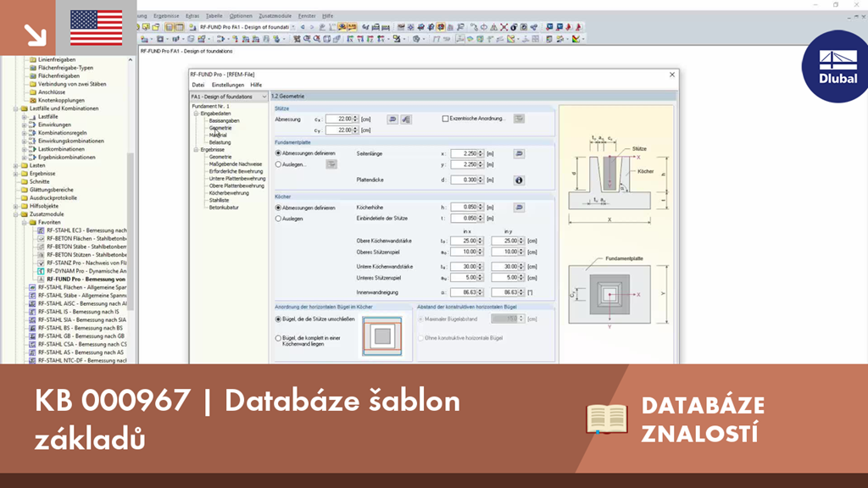
Task: Open Maßgebende Nachweise results page
Action: [x=236, y=164]
